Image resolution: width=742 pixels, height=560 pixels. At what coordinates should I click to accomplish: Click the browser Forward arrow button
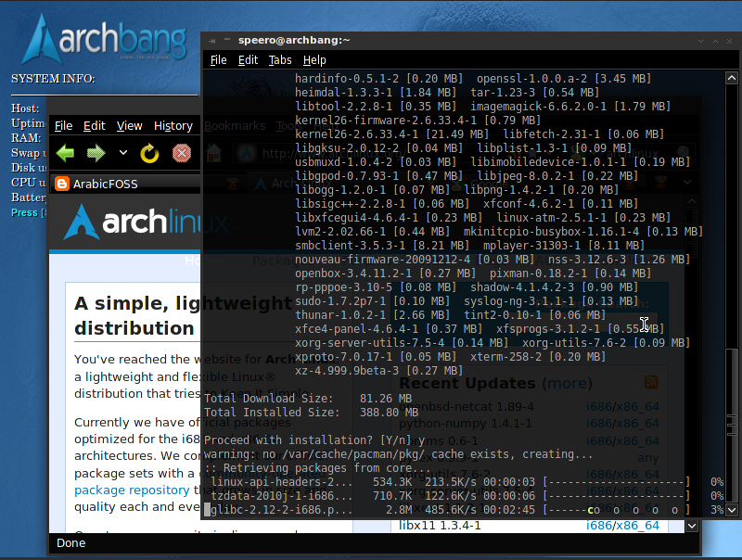(96, 153)
